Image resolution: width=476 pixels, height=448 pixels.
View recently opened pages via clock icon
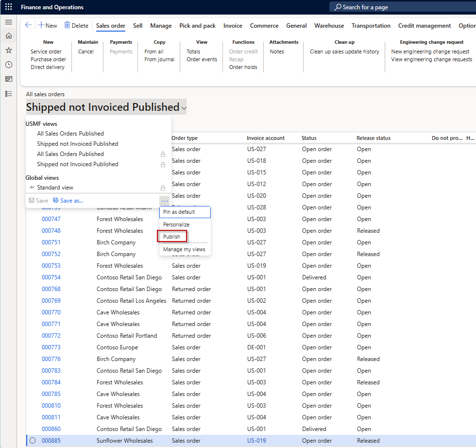[8, 64]
